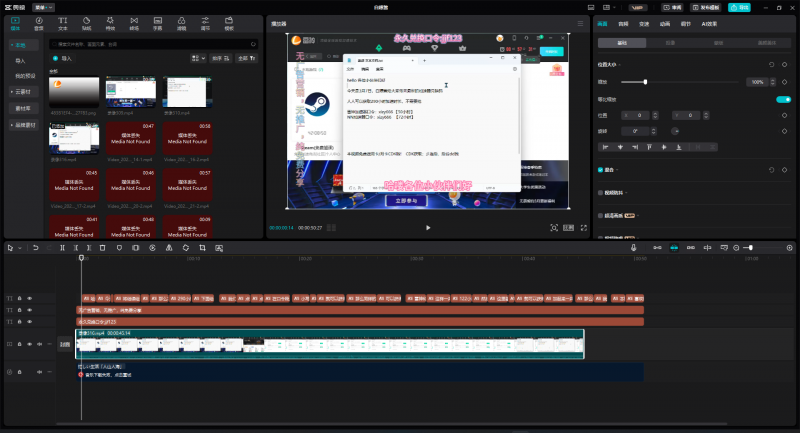This screenshot has width=800, height=433.
Task: Click the Export (导出) button
Action: [x=738, y=6]
